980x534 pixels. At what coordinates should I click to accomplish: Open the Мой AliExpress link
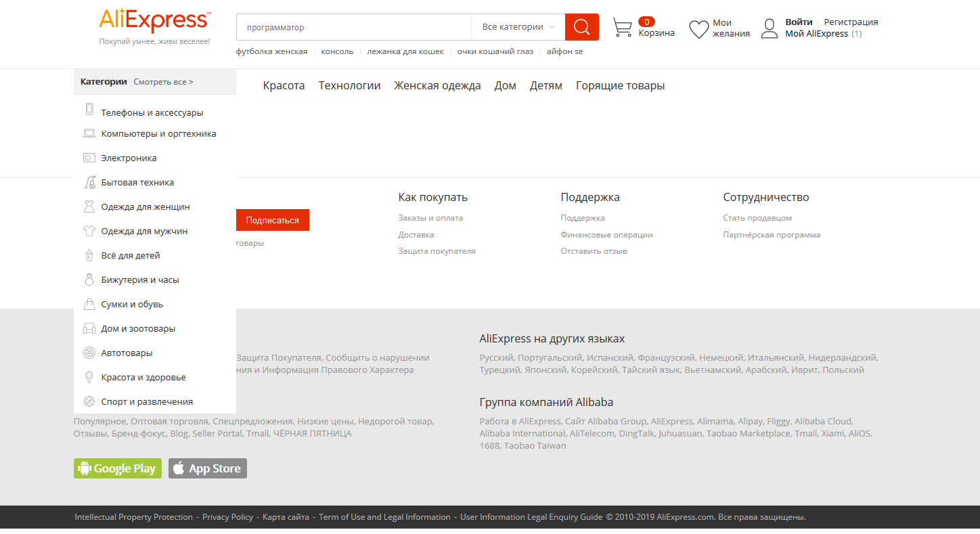pos(816,34)
